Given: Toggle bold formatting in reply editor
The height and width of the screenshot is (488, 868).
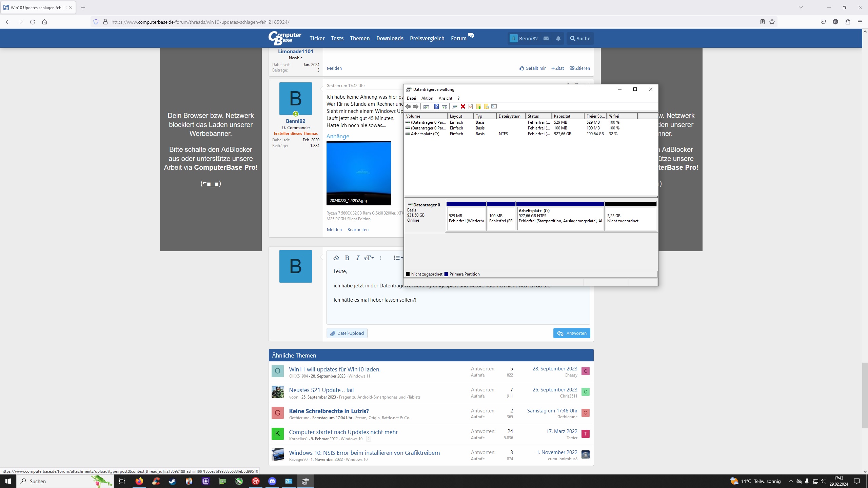Looking at the screenshot, I should 347,258.
